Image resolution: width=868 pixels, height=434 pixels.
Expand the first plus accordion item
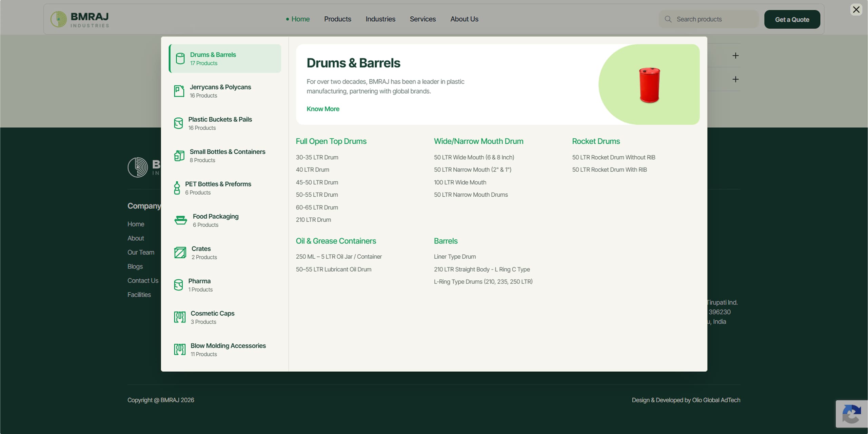(x=735, y=56)
